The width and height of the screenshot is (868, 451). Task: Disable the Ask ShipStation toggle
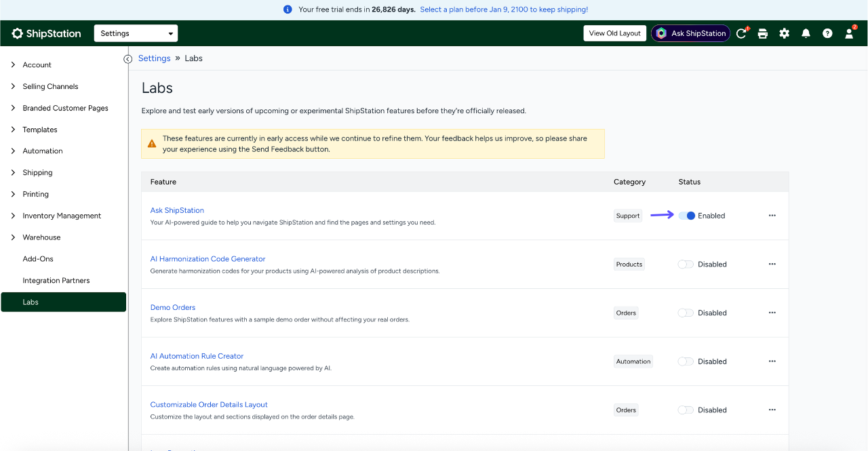(x=686, y=216)
